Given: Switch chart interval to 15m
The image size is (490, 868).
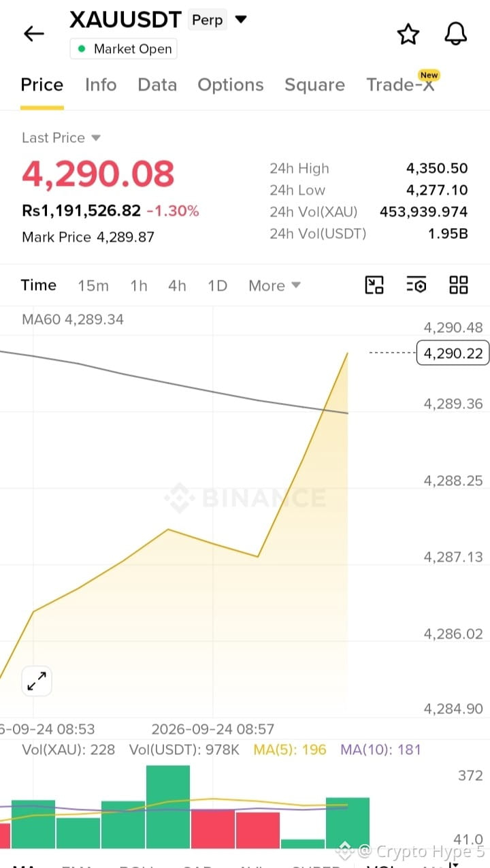Looking at the screenshot, I should click(93, 286).
